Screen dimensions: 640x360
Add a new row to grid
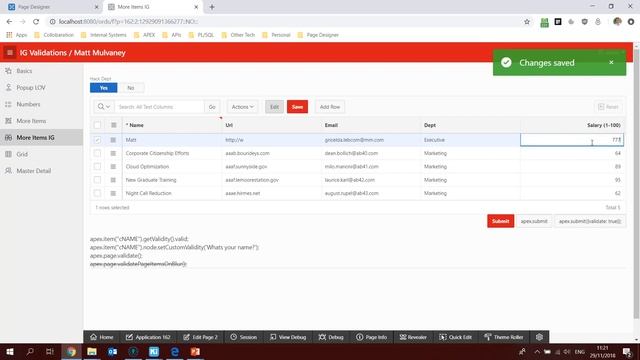click(330, 107)
